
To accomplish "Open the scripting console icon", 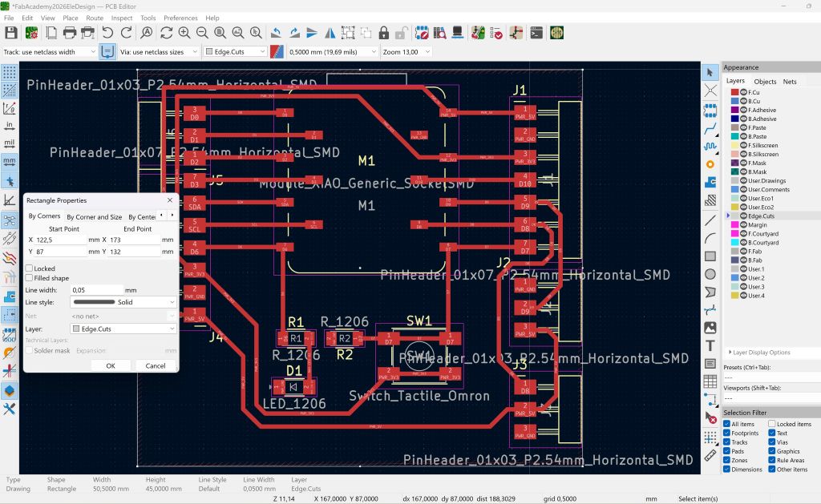I will (x=536, y=33).
